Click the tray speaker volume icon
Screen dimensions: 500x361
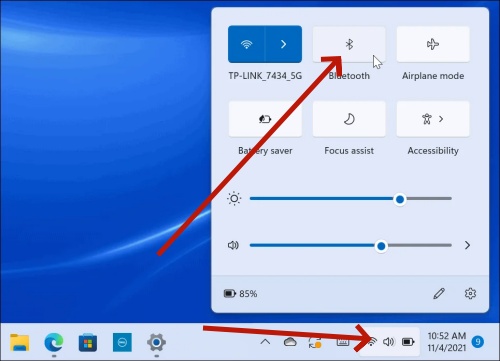(x=389, y=342)
